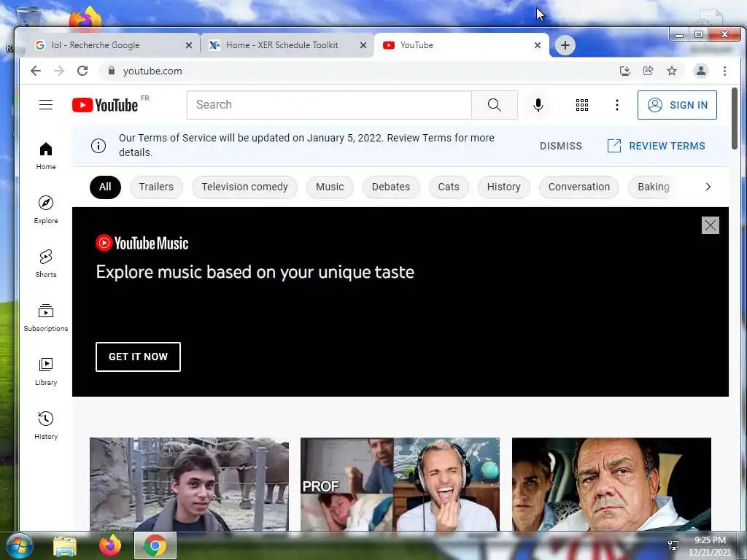Click the magnifier search button
This screenshot has width=747, height=560.
(495, 105)
